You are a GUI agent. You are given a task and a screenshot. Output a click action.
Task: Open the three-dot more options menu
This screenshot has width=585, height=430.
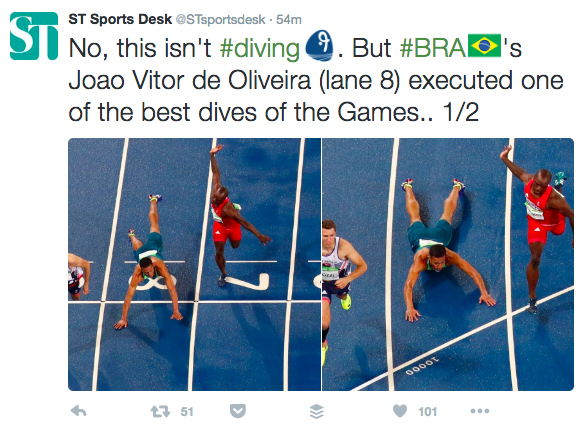[479, 411]
